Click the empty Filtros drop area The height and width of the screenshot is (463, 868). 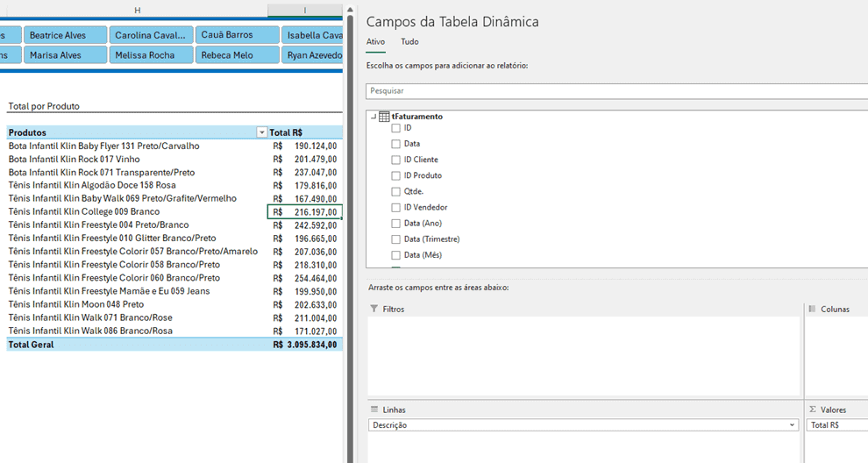click(584, 356)
